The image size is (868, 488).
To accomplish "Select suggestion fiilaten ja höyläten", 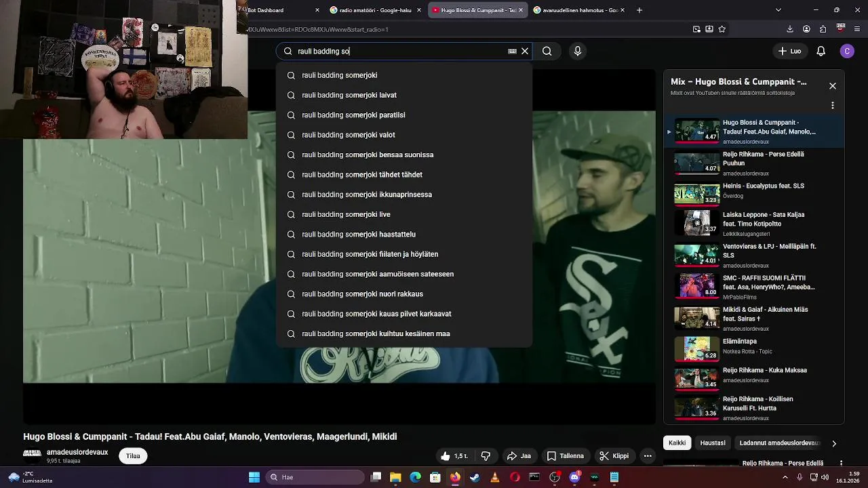I will pos(404,254).
